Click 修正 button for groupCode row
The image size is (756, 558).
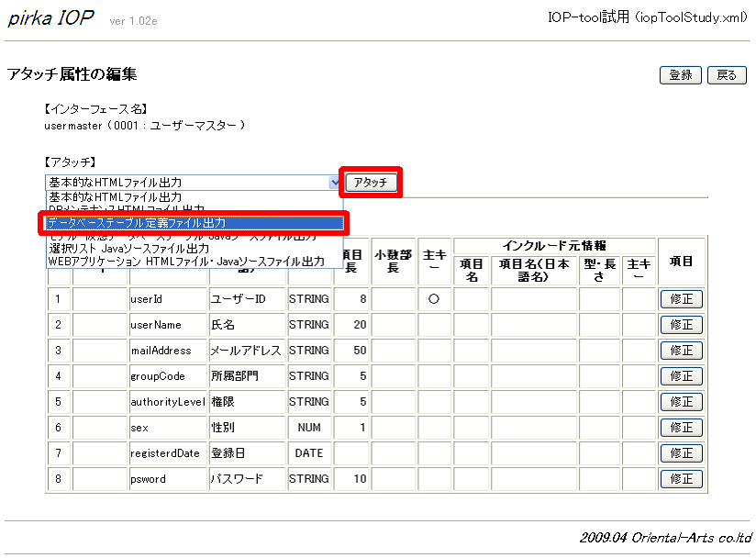pos(681,375)
